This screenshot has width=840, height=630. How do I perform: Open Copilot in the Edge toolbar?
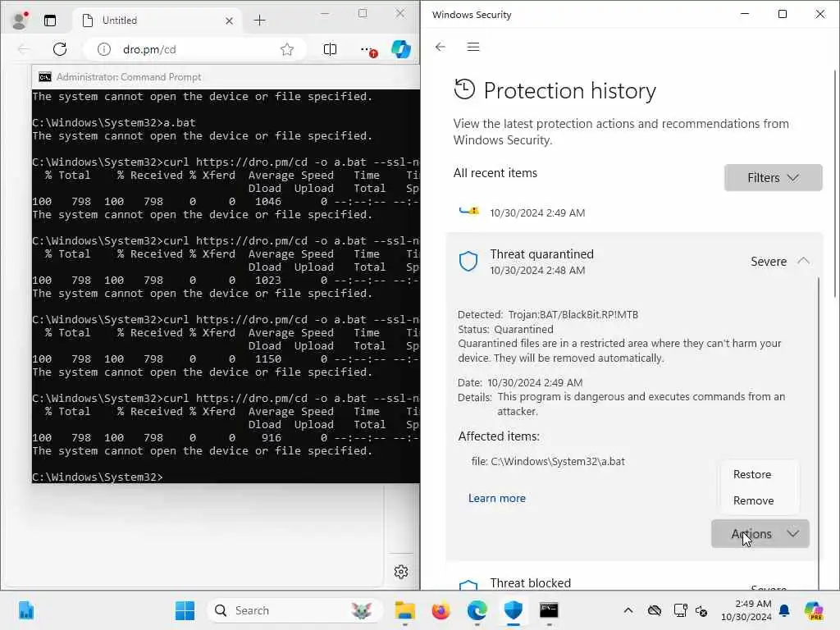click(x=400, y=49)
